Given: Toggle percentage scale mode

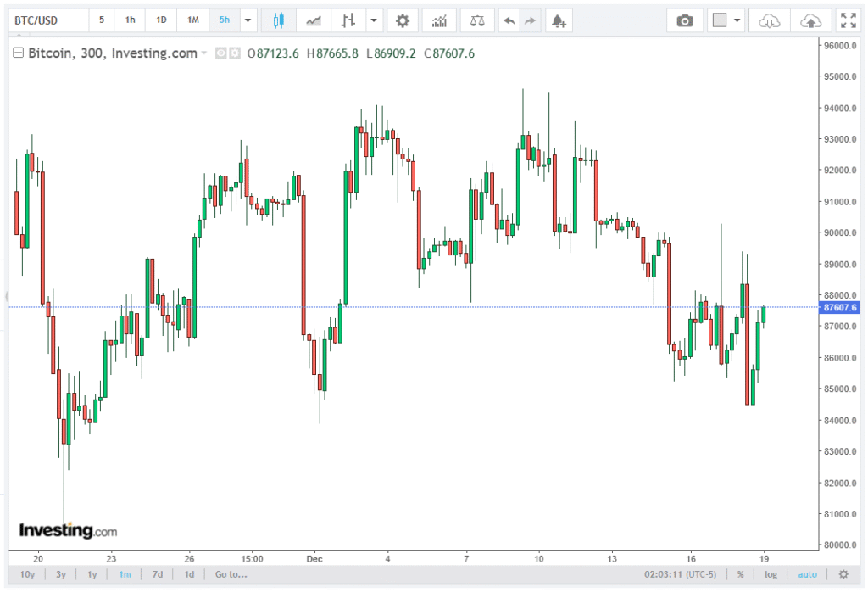Looking at the screenshot, I should click(x=740, y=574).
